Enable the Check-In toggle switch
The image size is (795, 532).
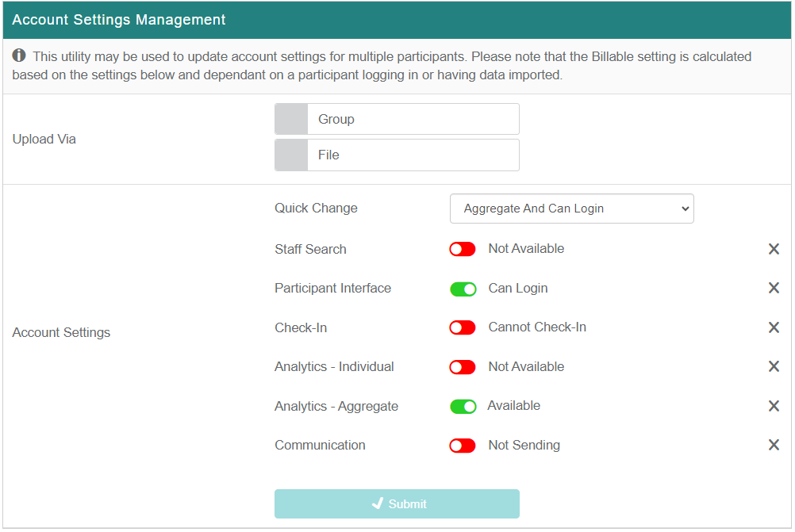(463, 327)
